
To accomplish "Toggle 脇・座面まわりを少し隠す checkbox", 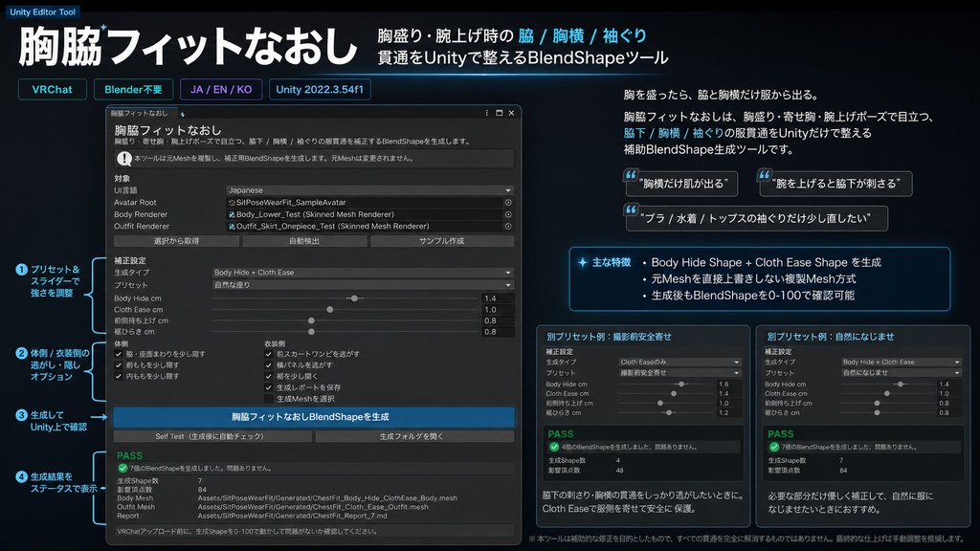I will pos(119,354).
